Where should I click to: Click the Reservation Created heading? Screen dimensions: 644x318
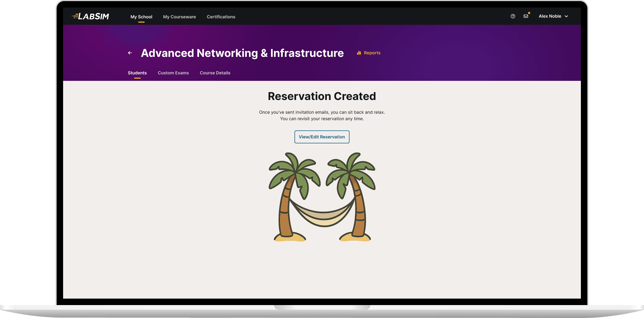322,96
